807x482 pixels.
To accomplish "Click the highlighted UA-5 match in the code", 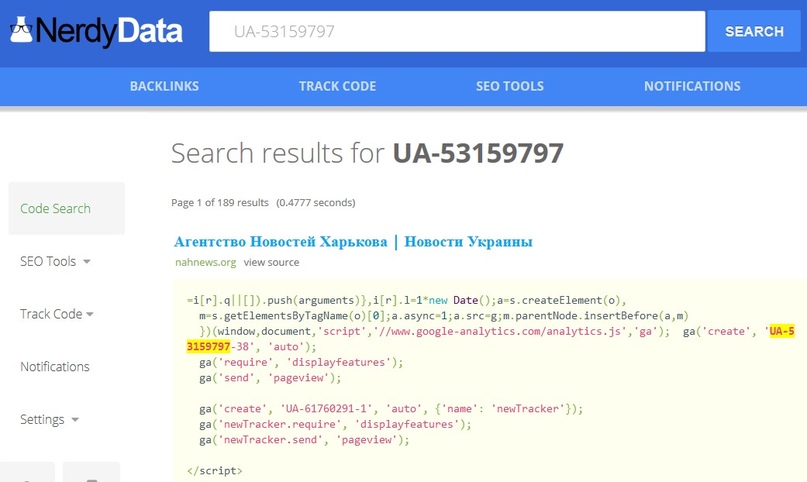I will pos(782,331).
